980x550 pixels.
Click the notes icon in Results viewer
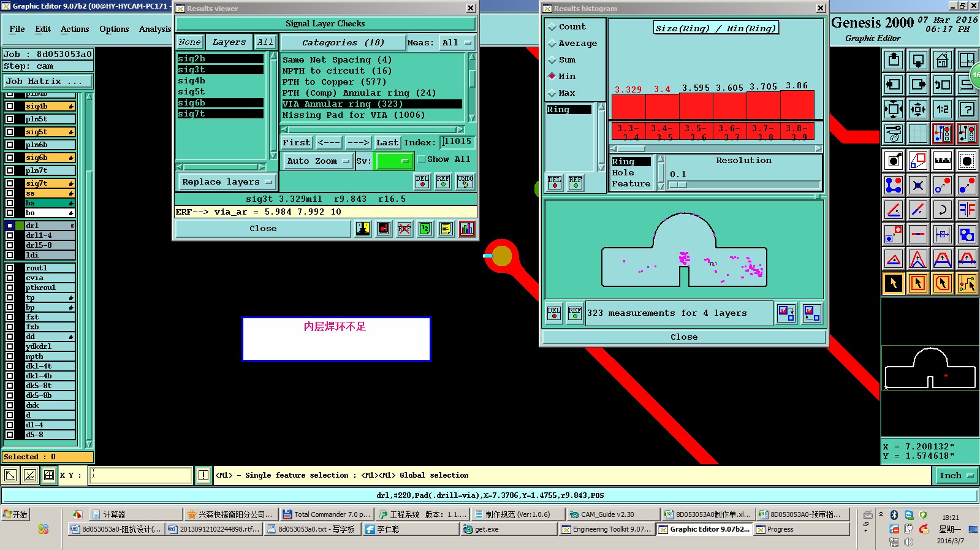(x=446, y=229)
